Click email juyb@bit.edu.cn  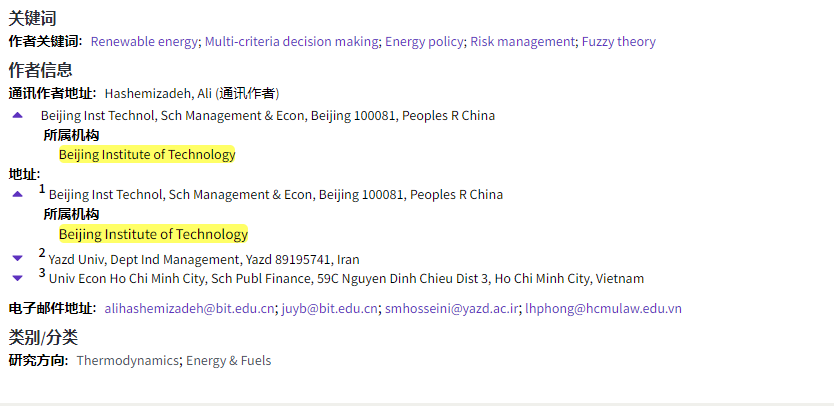[329, 308]
